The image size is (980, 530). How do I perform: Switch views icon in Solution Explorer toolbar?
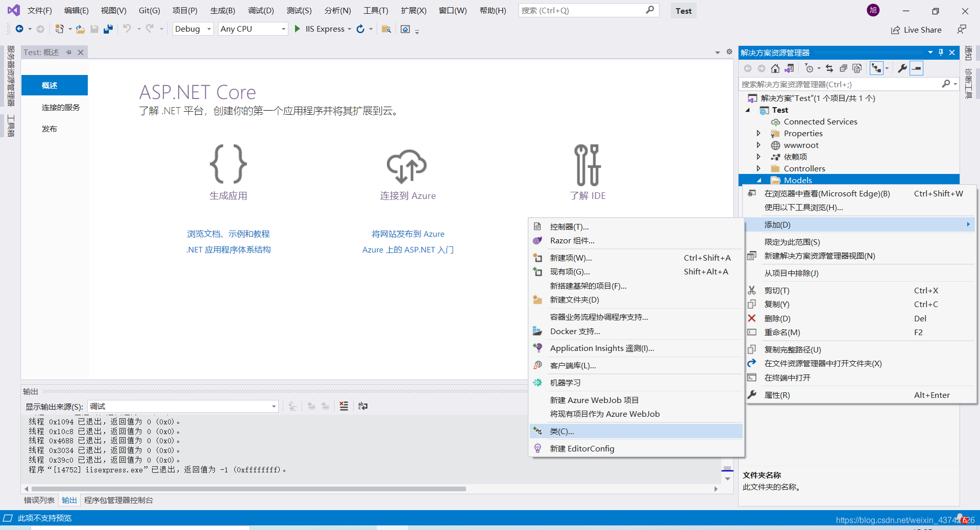pos(789,68)
